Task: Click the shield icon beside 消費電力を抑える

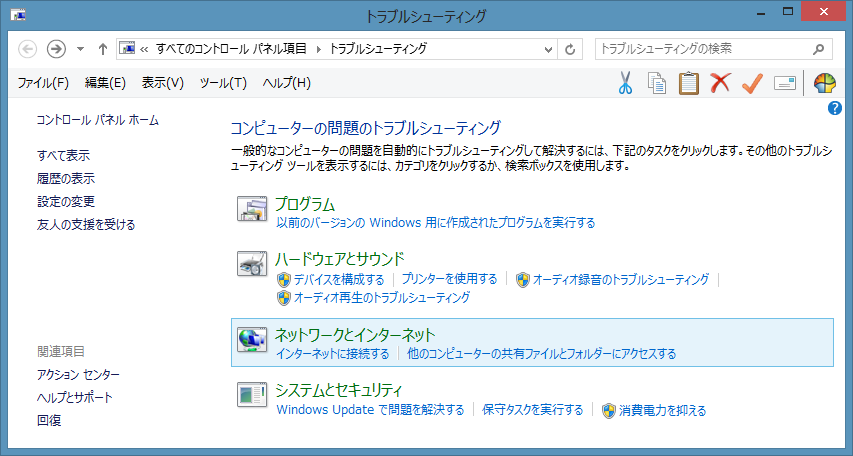Action: [x=609, y=410]
